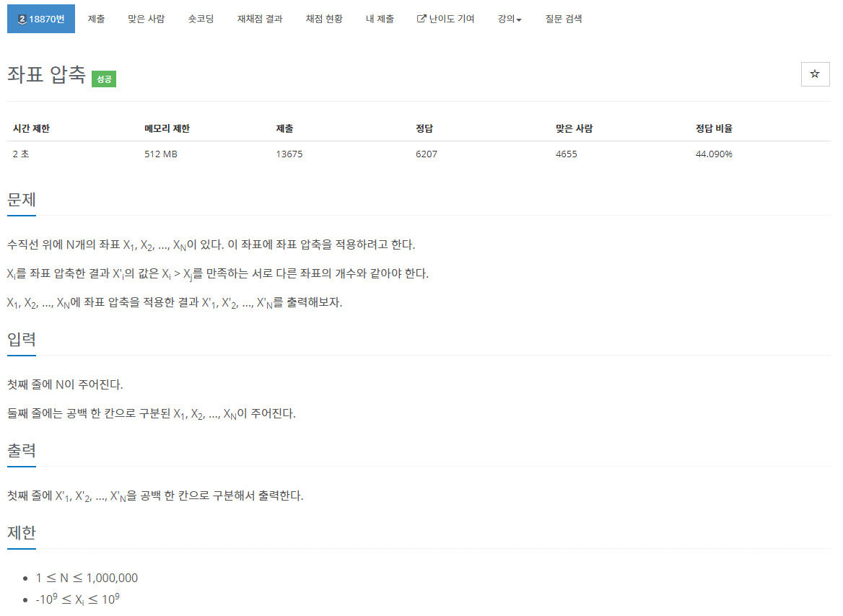Screen dimensions: 843x616
Task: Click the green 성공 badge
Action: [x=104, y=79]
